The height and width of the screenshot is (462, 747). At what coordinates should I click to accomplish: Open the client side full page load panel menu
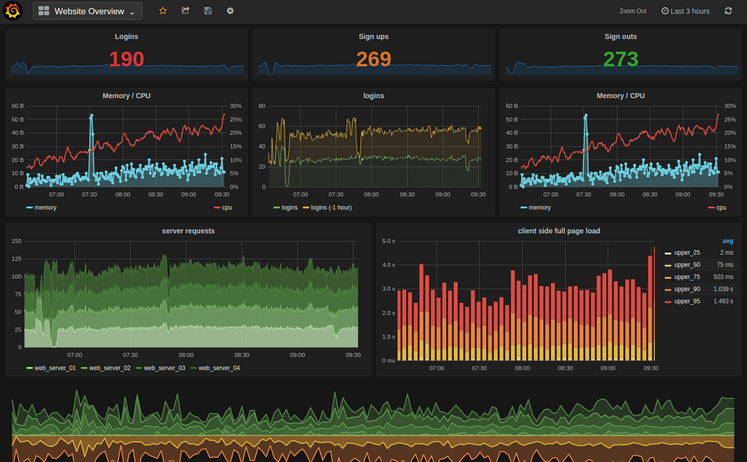558,231
